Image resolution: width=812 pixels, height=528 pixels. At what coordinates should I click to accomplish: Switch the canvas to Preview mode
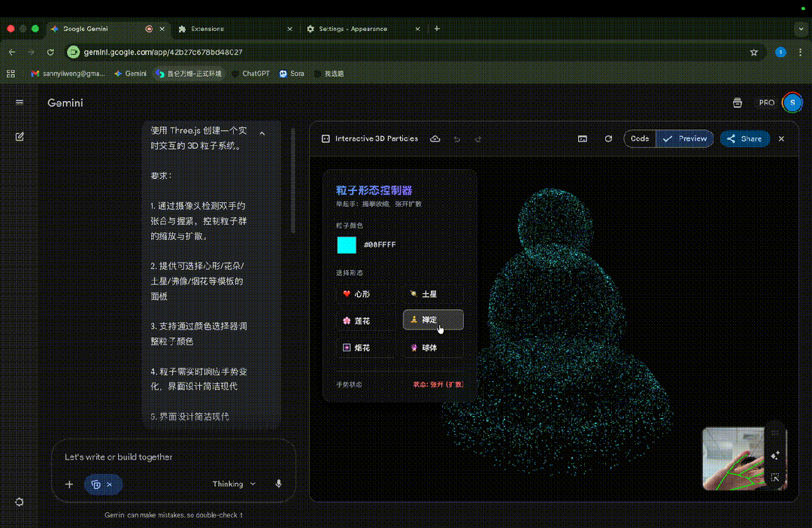tap(685, 139)
